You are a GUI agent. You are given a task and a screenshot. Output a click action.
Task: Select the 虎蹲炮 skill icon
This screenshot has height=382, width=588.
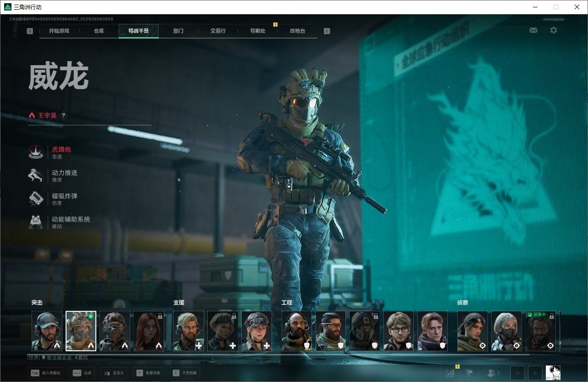coord(35,152)
